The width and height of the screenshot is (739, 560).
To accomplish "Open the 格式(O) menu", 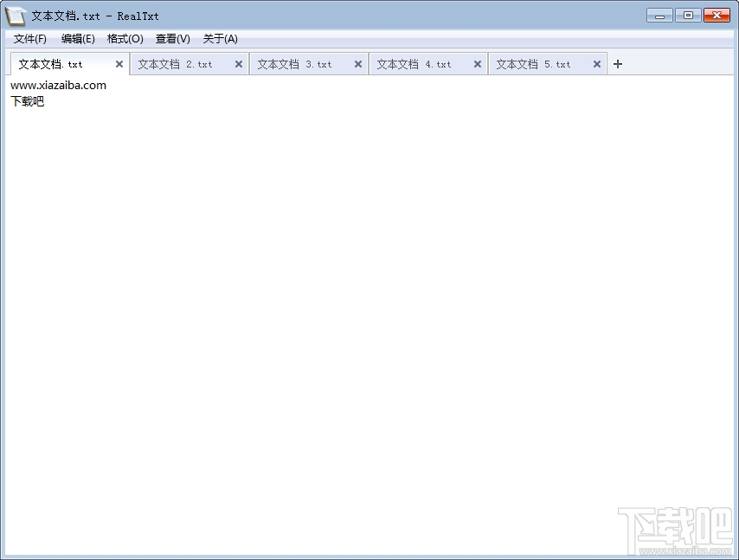I will 125,39.
